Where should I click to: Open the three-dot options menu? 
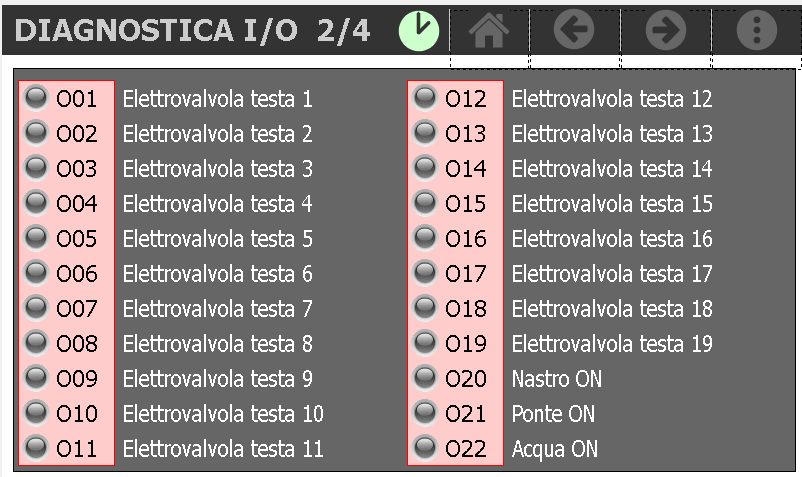[x=756, y=32]
